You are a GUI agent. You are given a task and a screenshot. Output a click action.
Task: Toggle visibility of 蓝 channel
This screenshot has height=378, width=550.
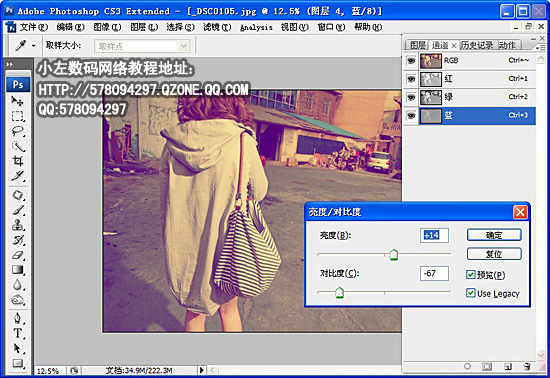410,116
